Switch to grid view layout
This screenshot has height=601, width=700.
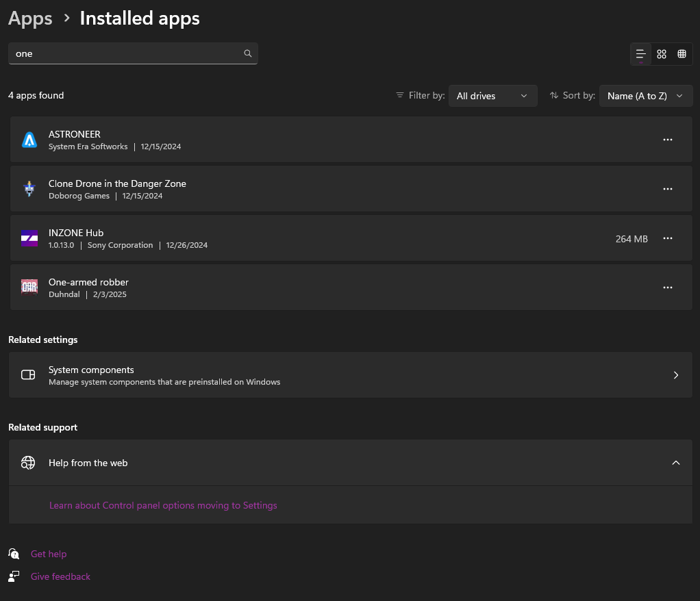point(662,54)
